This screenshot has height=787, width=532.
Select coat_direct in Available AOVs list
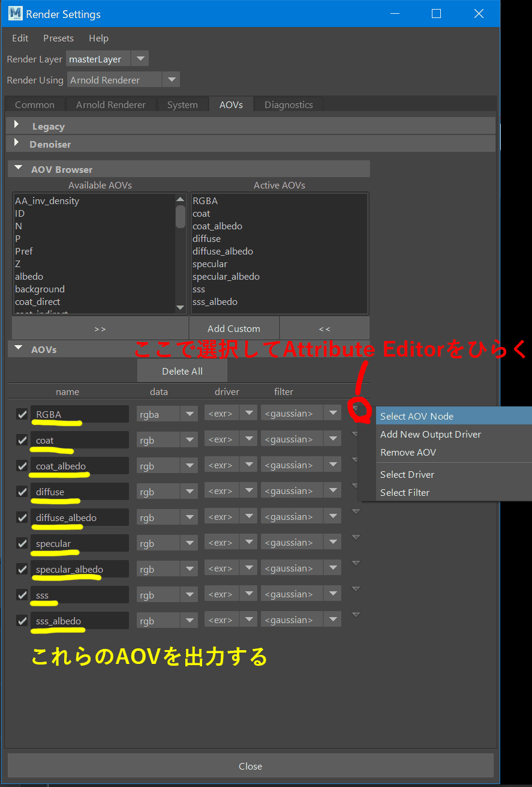tap(37, 301)
